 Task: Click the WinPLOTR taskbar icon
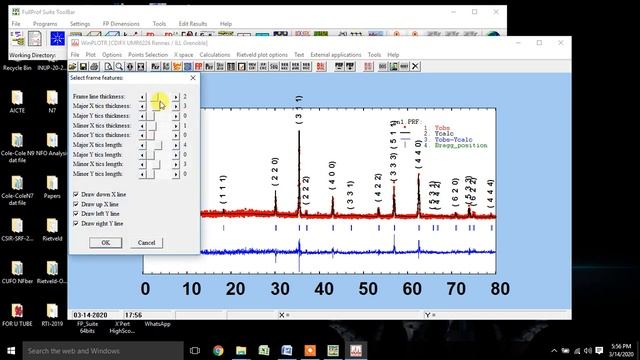click(x=356, y=351)
